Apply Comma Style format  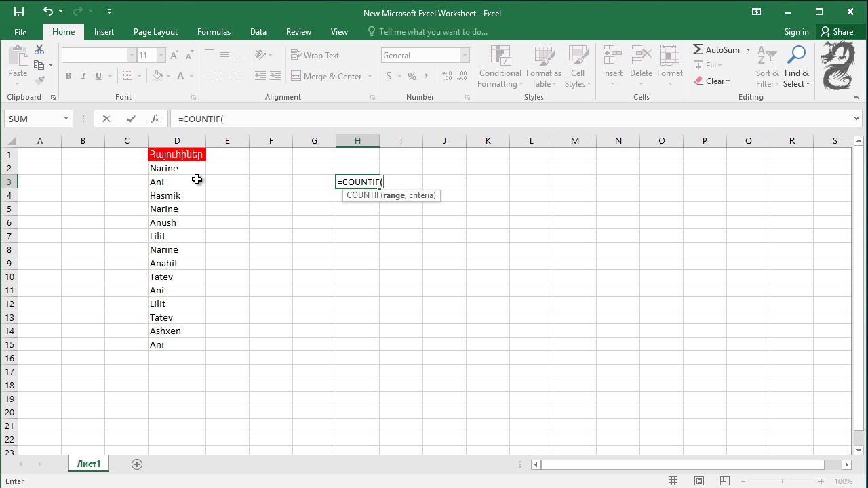point(427,77)
